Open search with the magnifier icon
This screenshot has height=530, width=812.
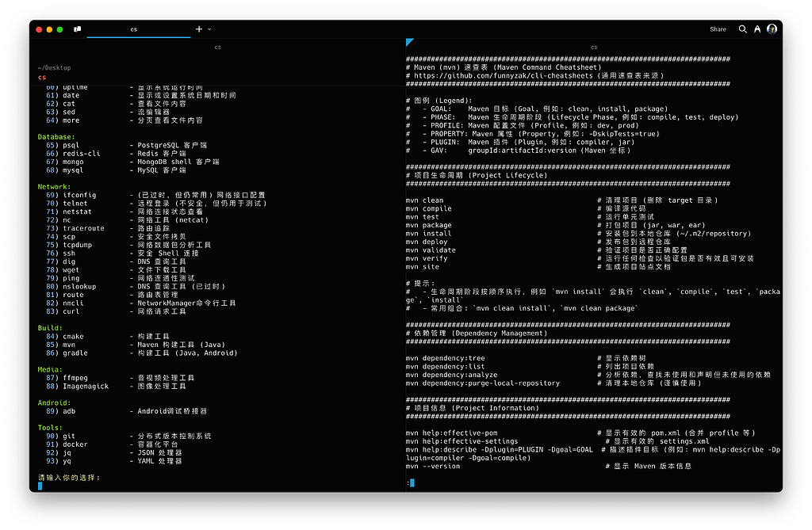742,29
